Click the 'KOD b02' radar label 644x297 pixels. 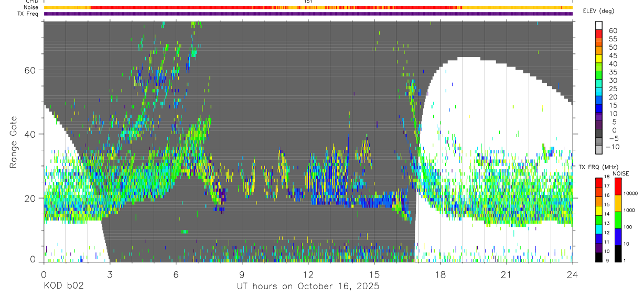click(x=63, y=287)
